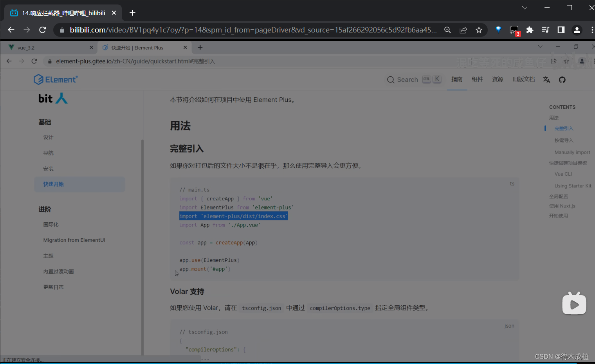Screen dimensions: 595x364
Task: Jump to 全局配置 in contents
Action: coord(559,196)
